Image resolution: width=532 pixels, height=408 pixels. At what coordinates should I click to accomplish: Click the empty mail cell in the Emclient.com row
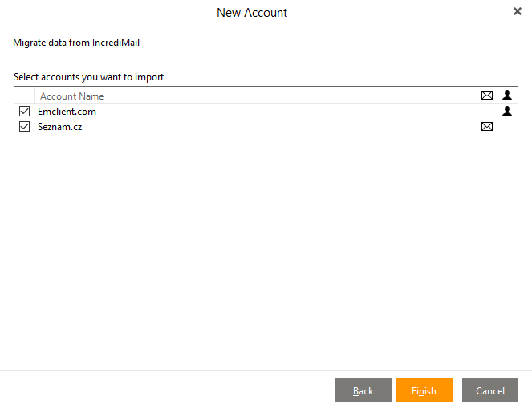(486, 112)
